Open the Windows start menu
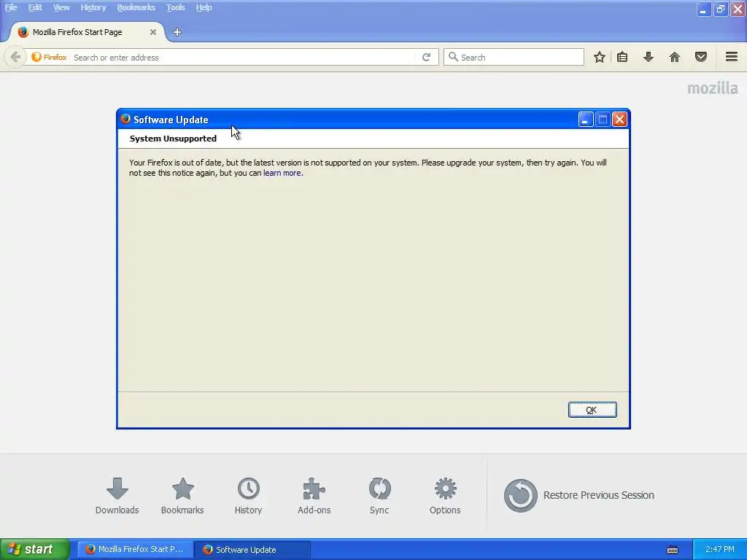Screen dimensions: 747x560 [35, 549]
